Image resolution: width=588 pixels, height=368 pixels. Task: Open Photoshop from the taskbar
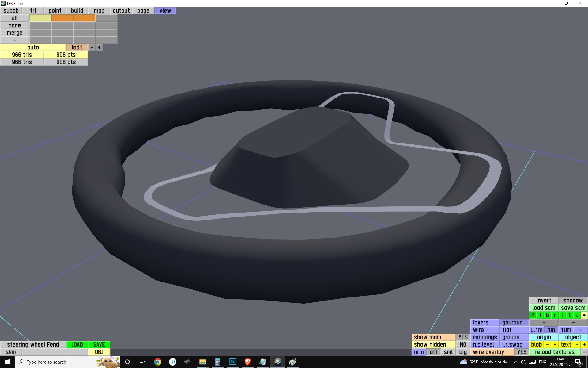pos(232,362)
